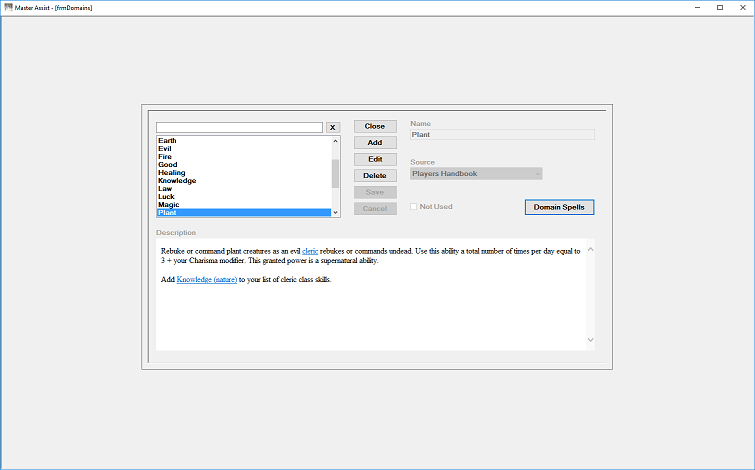Screen dimensions: 755x470
Task: Open the Source dropdown showing Players Handbook
Action: click(476, 173)
